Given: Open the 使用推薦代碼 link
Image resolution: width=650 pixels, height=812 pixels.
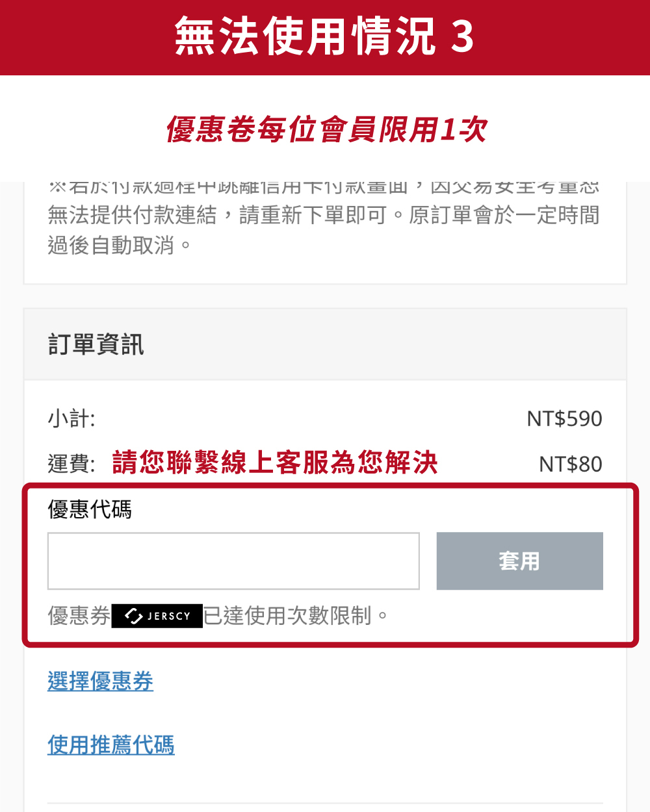Looking at the screenshot, I should (111, 745).
